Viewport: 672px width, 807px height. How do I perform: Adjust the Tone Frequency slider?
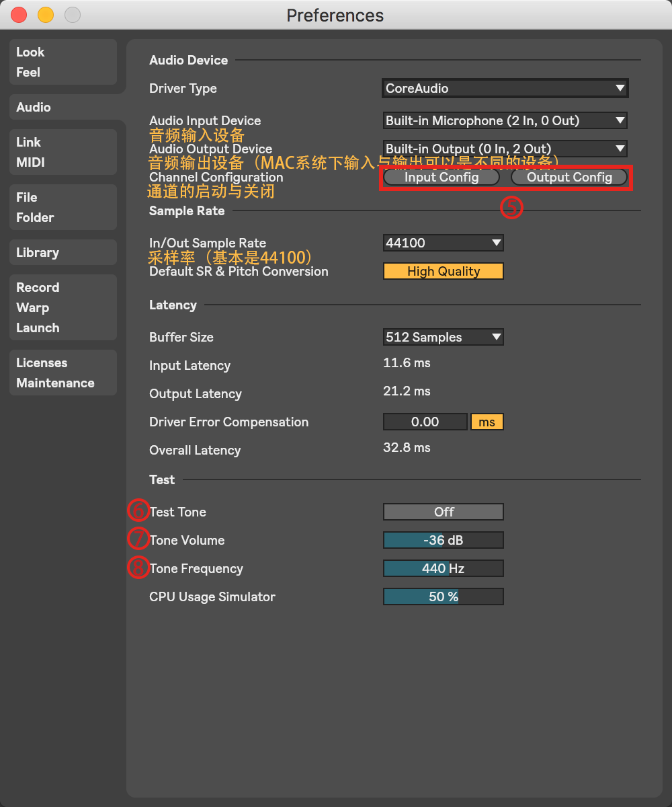coord(443,568)
